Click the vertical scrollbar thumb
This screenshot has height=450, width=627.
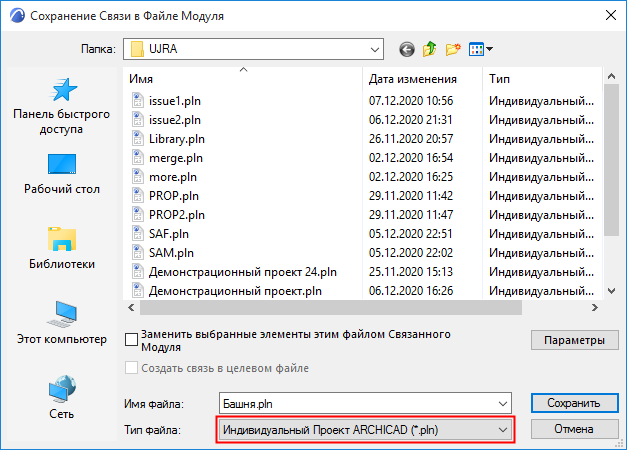(x=611, y=160)
